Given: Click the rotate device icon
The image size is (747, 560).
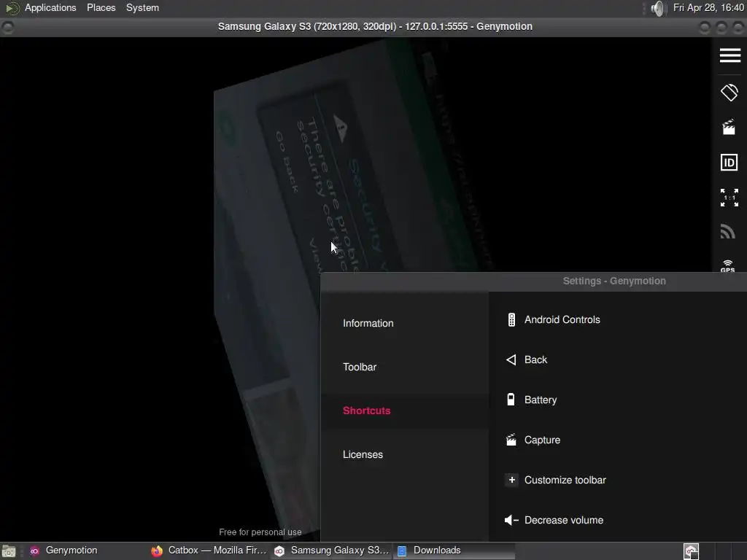Looking at the screenshot, I should 729,93.
